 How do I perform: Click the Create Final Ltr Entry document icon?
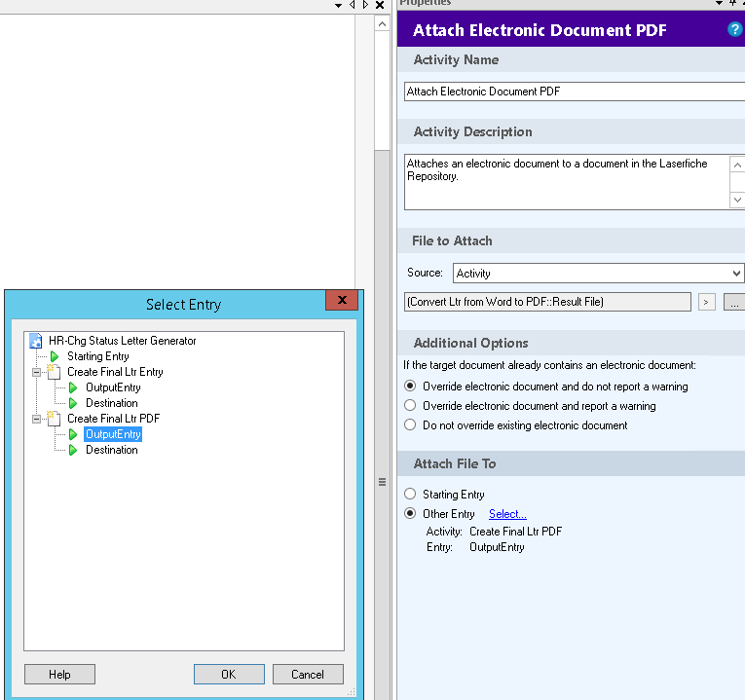[54, 372]
